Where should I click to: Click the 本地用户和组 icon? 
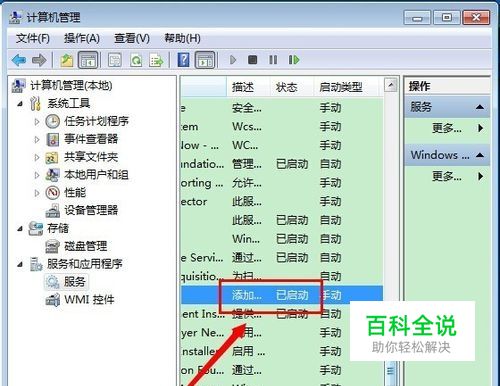point(53,175)
